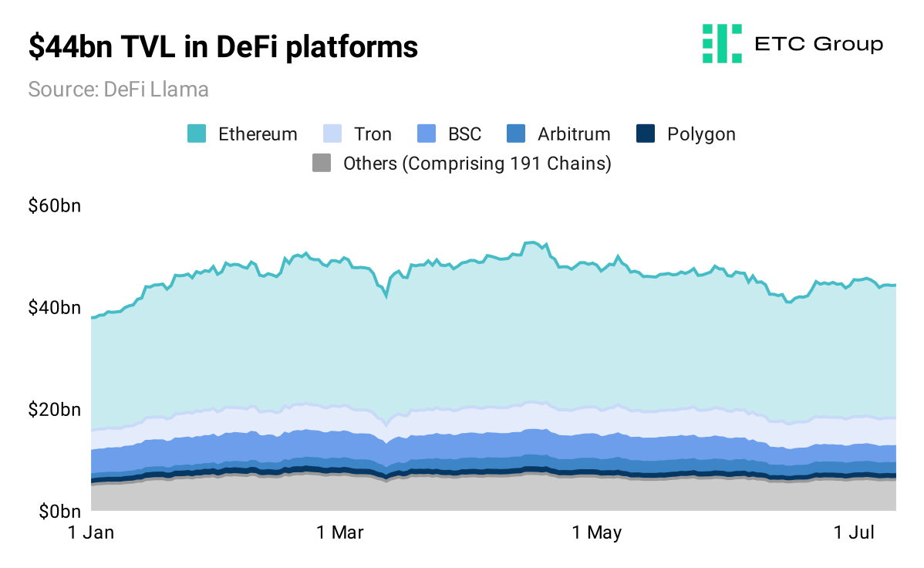
Task: Click Others (Comprising 191 Chains) label
Action: (477, 164)
